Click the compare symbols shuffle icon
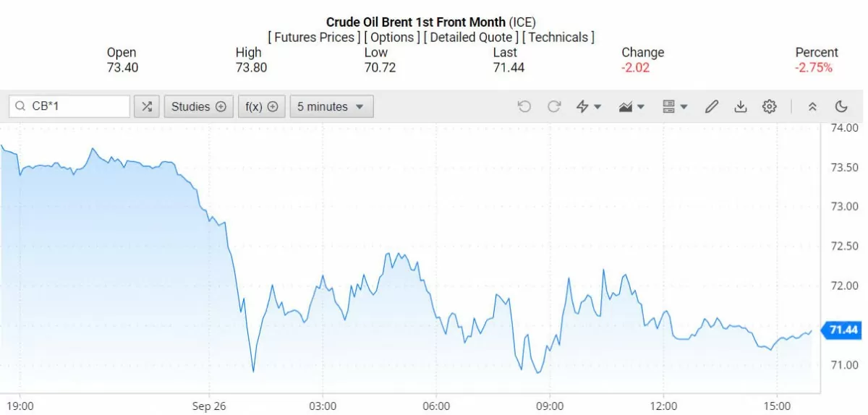This screenshot has height=415, width=868. pyautogui.click(x=147, y=107)
